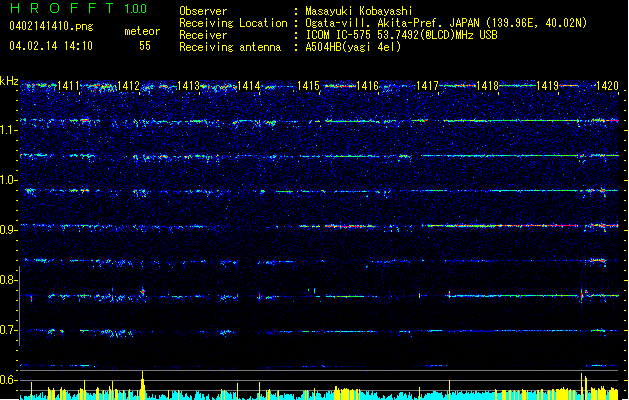
Task: Click the 0.8 kHz axis label
Action: pos(9,280)
